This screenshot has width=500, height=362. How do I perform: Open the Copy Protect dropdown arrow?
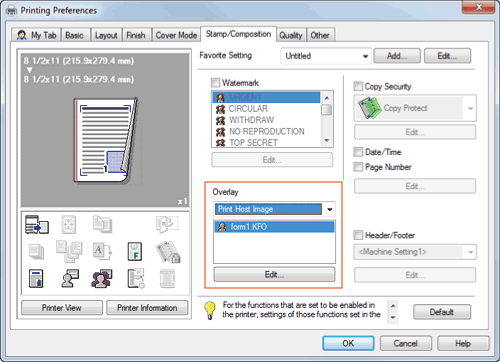point(470,108)
